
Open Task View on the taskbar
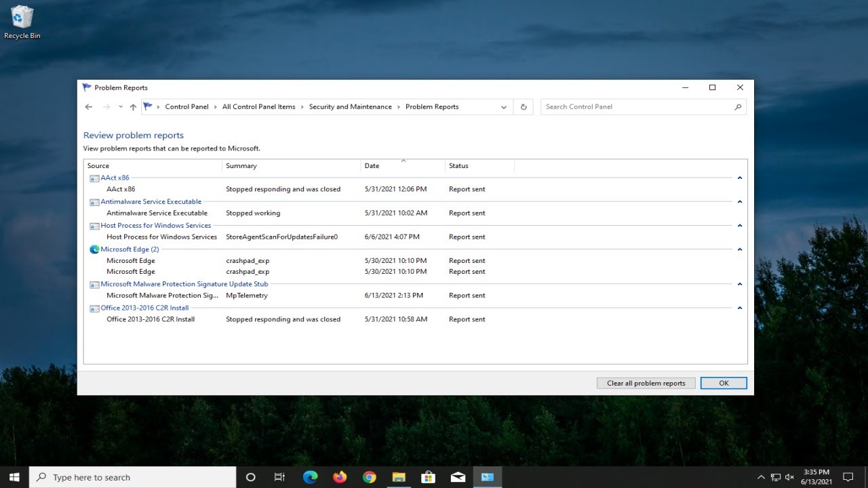(279, 477)
